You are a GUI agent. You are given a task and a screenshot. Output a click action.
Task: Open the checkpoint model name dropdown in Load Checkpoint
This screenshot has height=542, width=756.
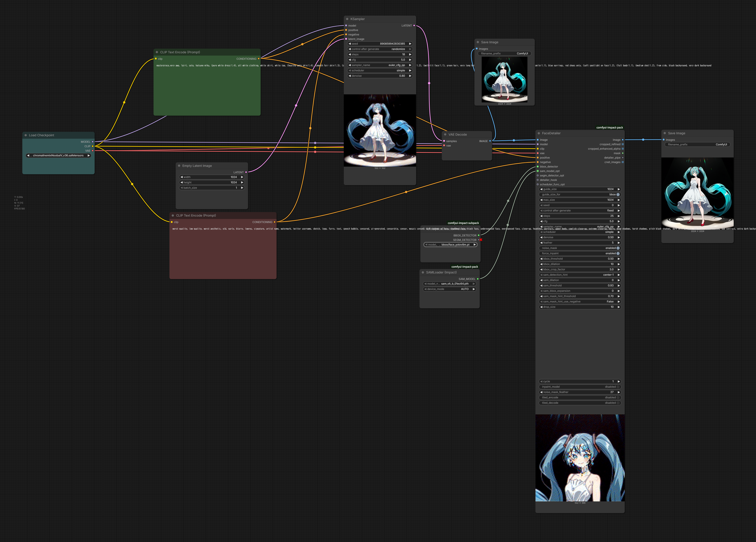point(58,155)
